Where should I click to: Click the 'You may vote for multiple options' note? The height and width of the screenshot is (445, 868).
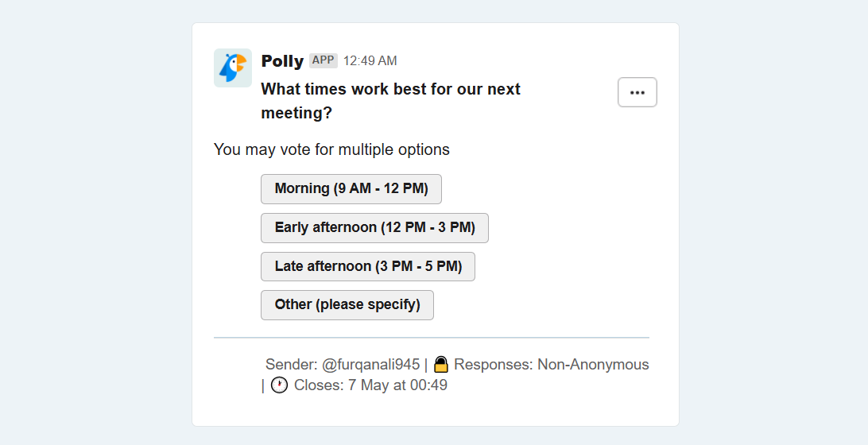pyautogui.click(x=331, y=149)
